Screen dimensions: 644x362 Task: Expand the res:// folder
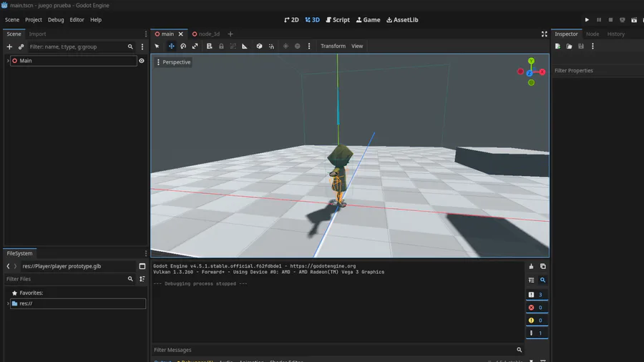click(8, 304)
